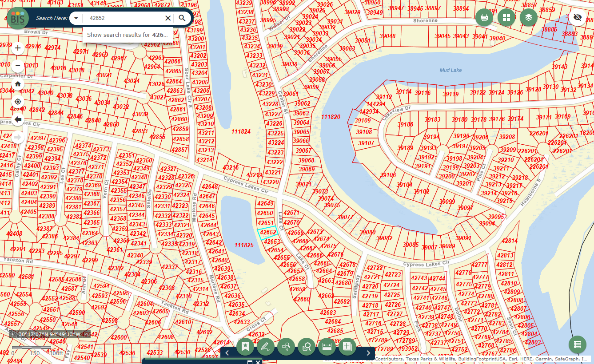Go back to previous map extent
The width and height of the screenshot is (594, 364).
[18, 119]
